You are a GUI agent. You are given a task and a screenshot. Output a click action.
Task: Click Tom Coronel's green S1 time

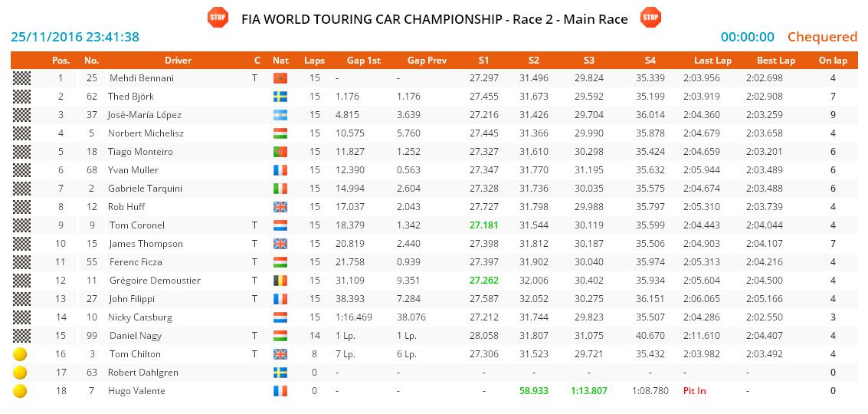tap(483, 225)
